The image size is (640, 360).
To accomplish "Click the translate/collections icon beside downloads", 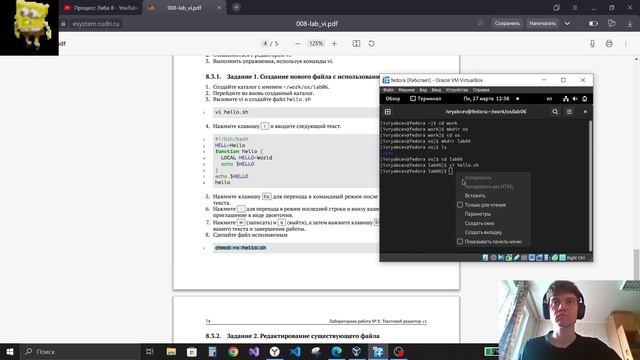I will [x=611, y=24].
